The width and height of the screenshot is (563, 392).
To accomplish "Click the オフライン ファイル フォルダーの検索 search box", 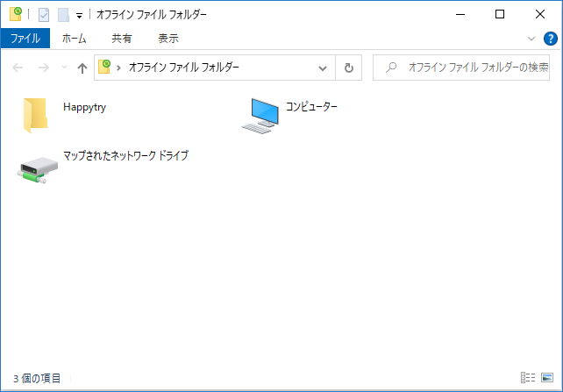I will [461, 68].
